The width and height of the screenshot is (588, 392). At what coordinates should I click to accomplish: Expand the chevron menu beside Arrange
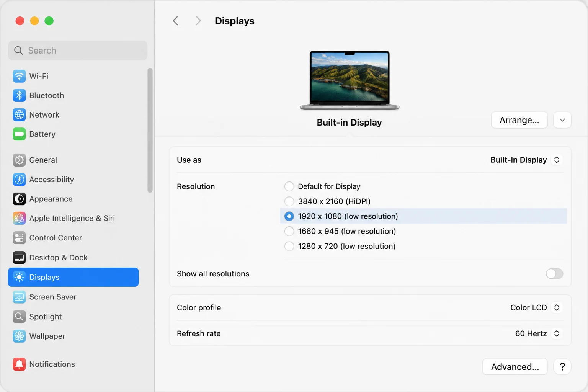point(562,120)
